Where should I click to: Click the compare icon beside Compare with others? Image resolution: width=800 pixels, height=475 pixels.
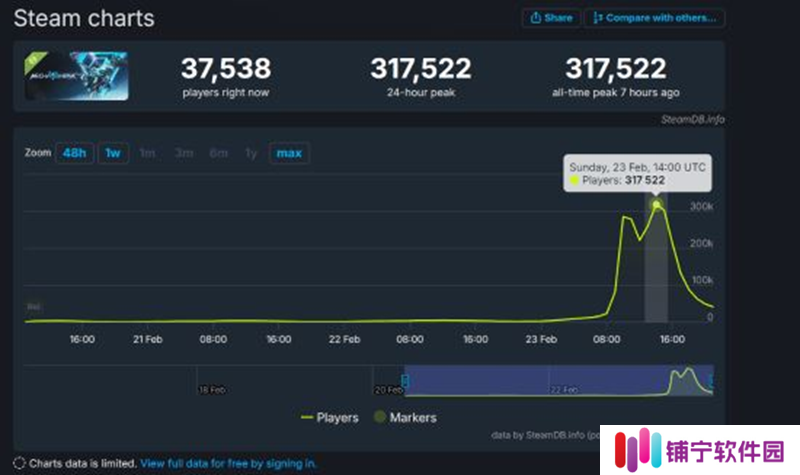(597, 18)
